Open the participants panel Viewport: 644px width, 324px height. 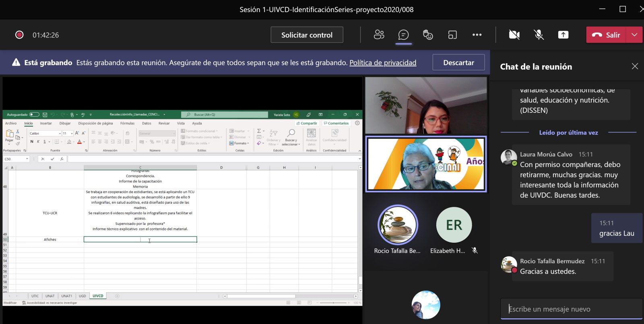coord(379,35)
